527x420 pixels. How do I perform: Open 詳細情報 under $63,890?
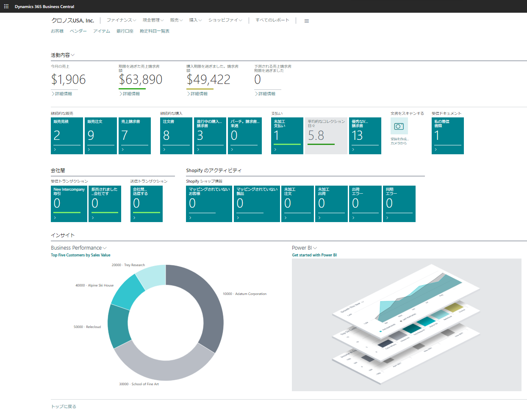[x=130, y=94]
